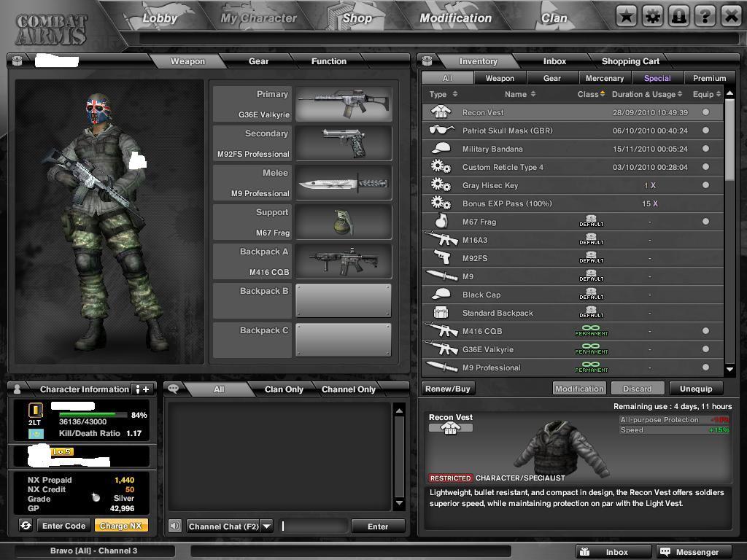Viewport: 747px width, 560px height.
Task: Select the M416 CQB Backpack A slot
Action: pos(344,262)
